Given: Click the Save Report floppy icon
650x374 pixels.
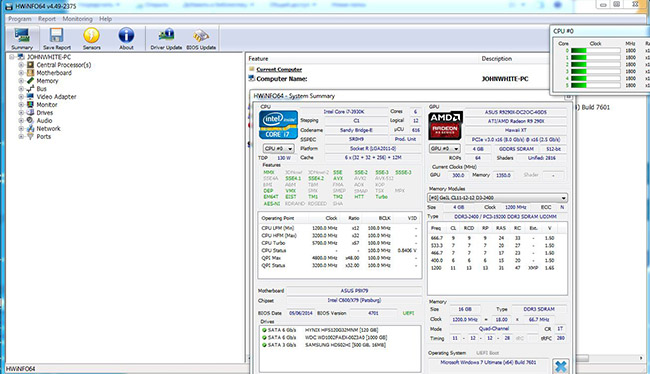Looking at the screenshot, I should (56, 35).
